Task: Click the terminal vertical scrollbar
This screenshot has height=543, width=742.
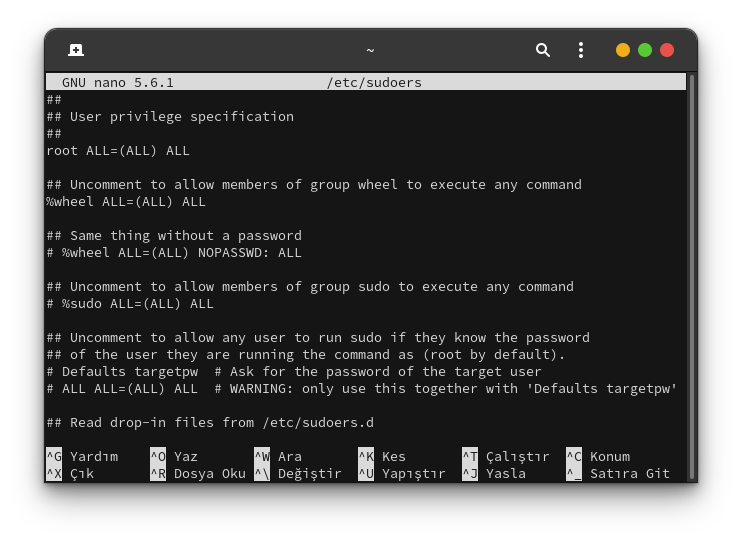Action: pos(690,270)
